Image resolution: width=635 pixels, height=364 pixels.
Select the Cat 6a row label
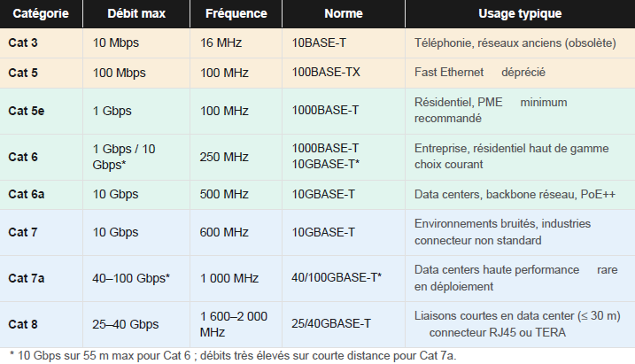click(27, 194)
